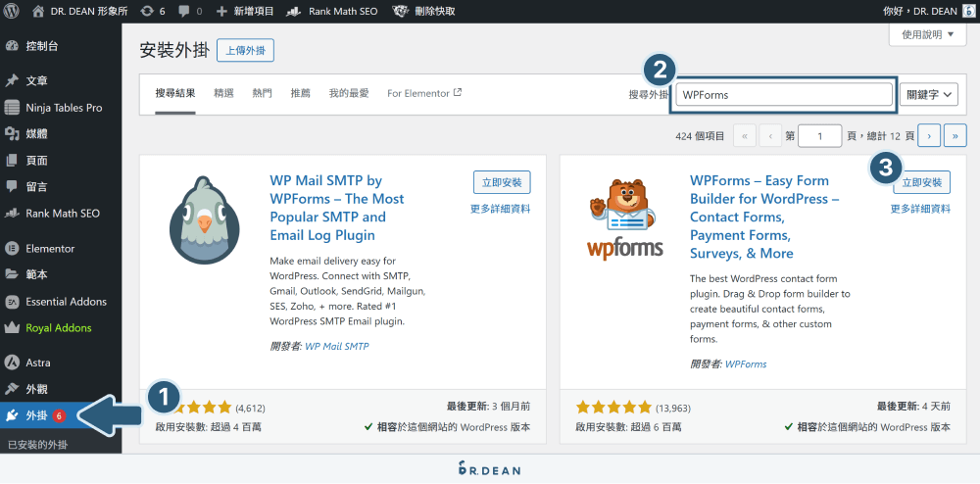Switch to 我的最愛 favorites tab
The height and width of the screenshot is (484, 980).
349,94
